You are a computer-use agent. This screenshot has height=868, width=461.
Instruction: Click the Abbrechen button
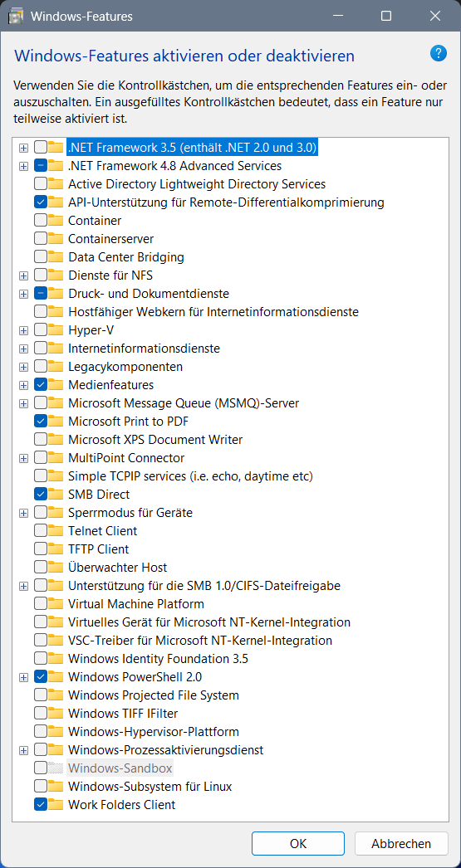pos(402,844)
